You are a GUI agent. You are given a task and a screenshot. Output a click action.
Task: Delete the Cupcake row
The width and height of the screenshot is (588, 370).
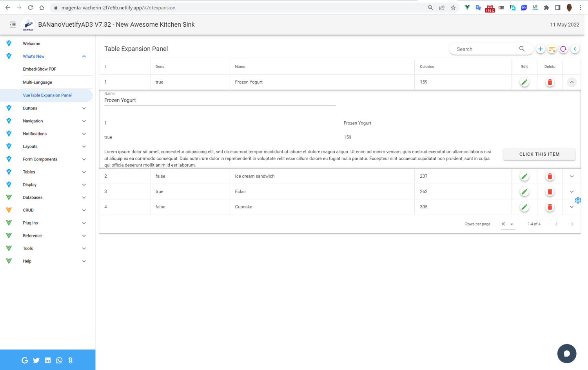coord(550,207)
